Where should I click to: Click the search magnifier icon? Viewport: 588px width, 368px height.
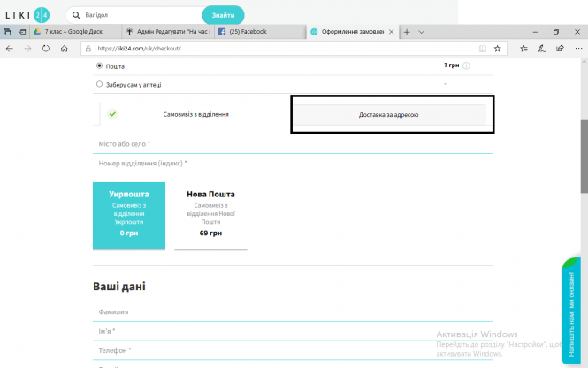click(x=77, y=16)
